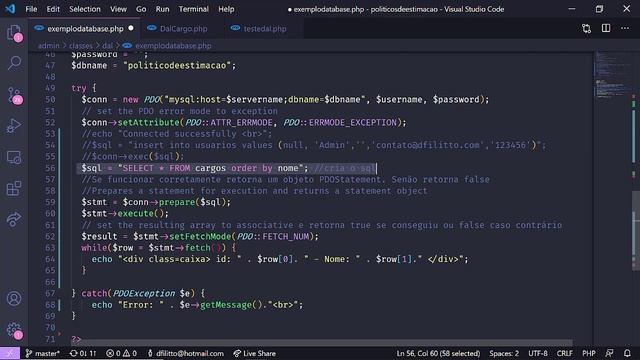Click line number 63 in gutter

[x=50, y=248]
